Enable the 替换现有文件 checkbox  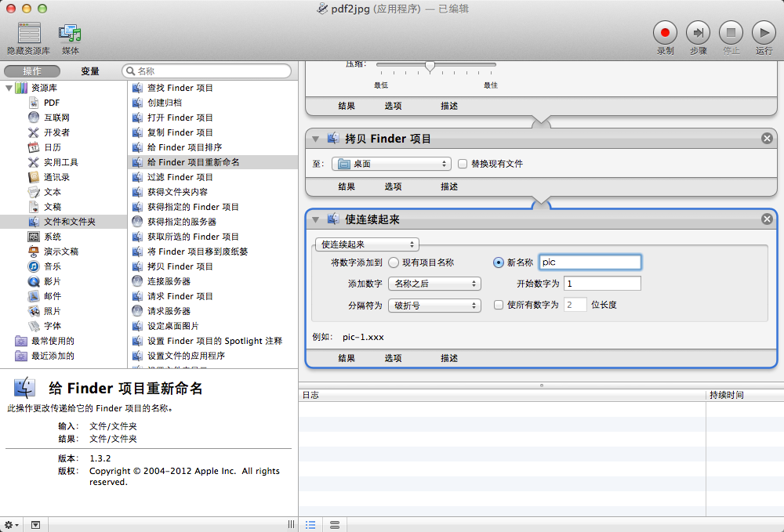(x=463, y=164)
